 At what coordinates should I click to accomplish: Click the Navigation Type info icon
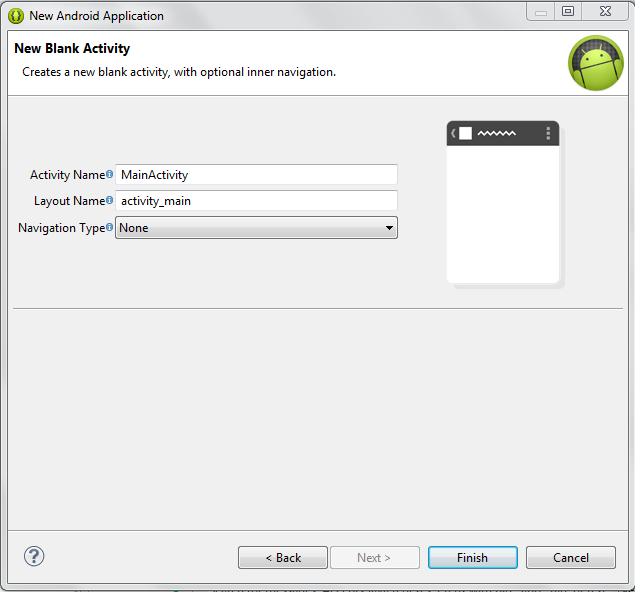109,227
